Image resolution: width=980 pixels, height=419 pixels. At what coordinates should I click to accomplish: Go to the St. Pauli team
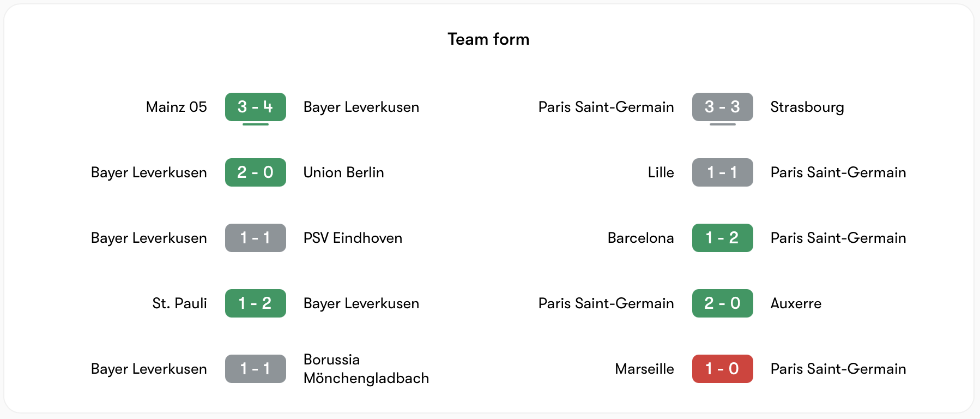pos(179,303)
